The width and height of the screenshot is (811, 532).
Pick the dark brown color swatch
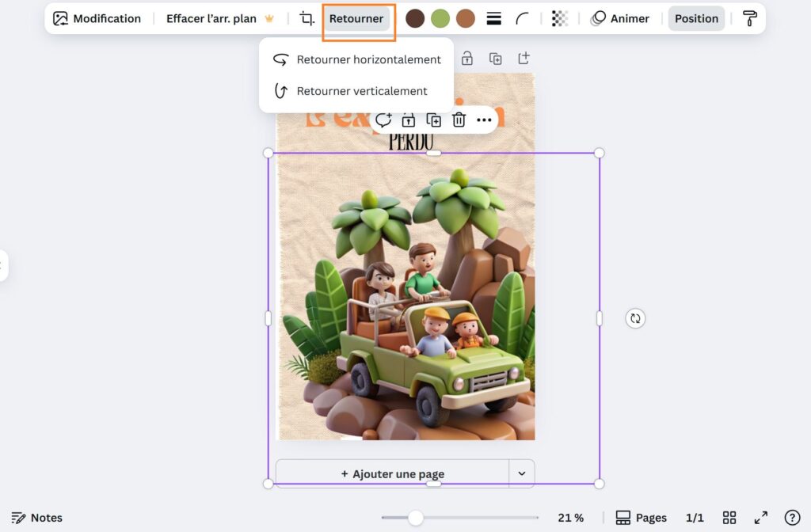[x=415, y=19]
